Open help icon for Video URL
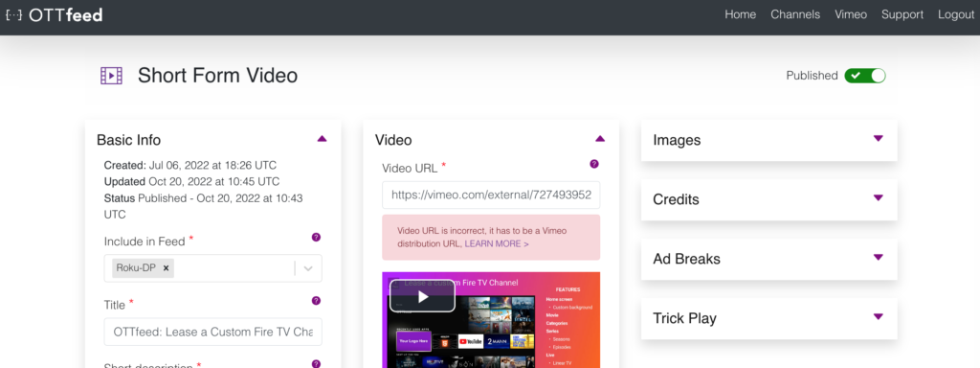 pyautogui.click(x=593, y=164)
